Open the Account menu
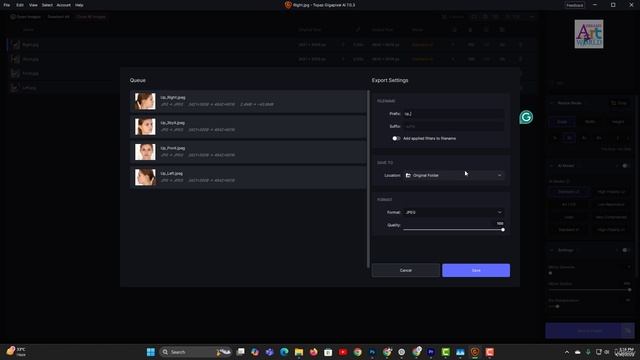The height and width of the screenshot is (360, 640). pos(63,5)
